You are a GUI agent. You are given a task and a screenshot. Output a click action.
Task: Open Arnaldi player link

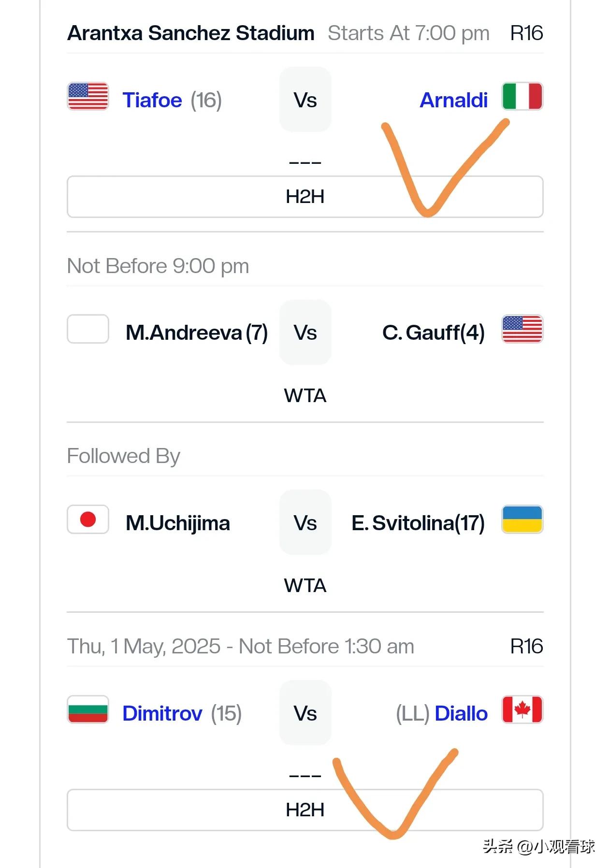click(454, 100)
